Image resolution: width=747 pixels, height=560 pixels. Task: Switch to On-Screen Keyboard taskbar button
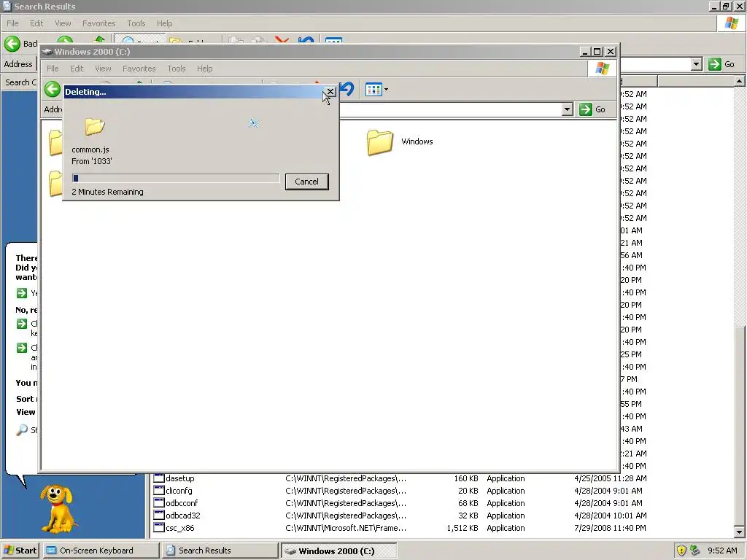[101, 551]
